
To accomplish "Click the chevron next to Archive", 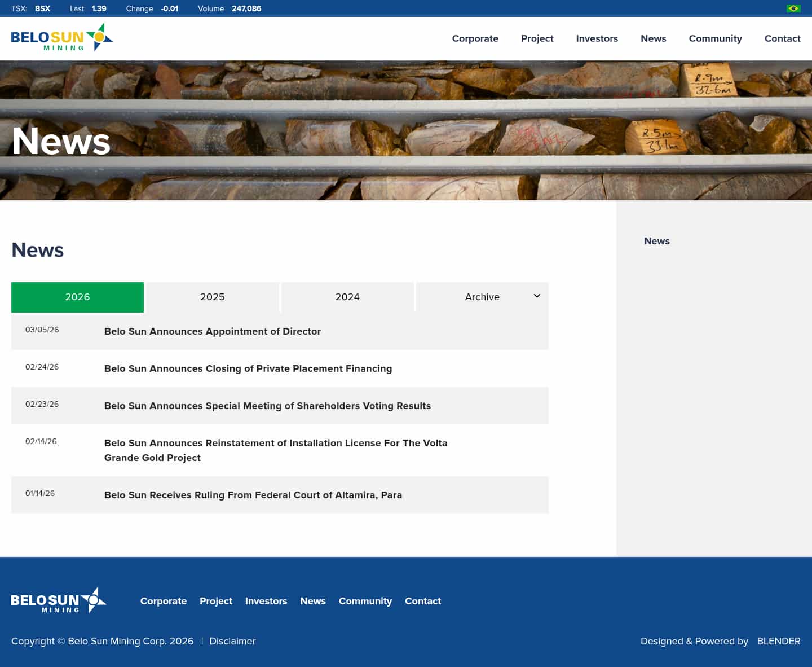I will 536,296.
